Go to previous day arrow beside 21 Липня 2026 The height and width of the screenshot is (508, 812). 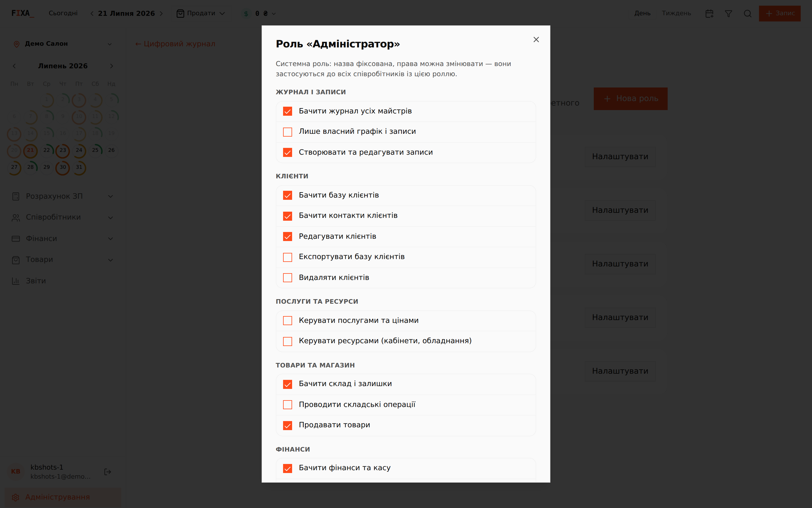click(92, 14)
